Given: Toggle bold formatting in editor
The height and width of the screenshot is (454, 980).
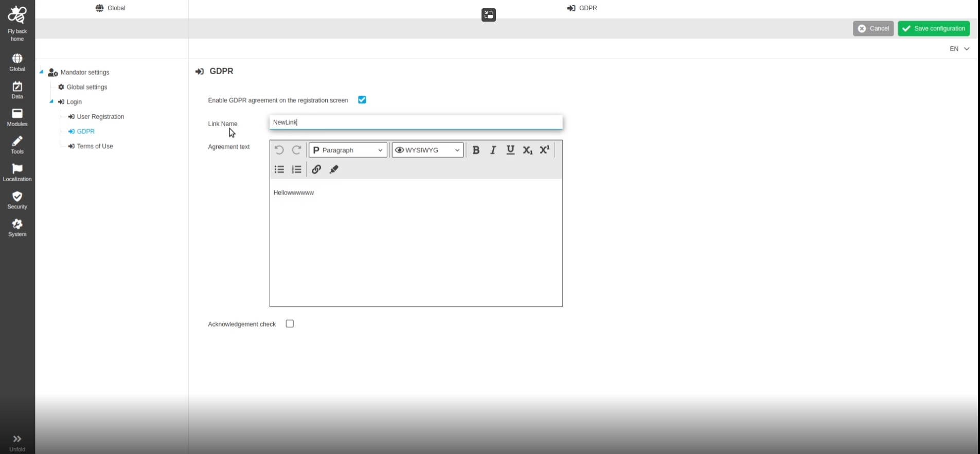Looking at the screenshot, I should [476, 150].
